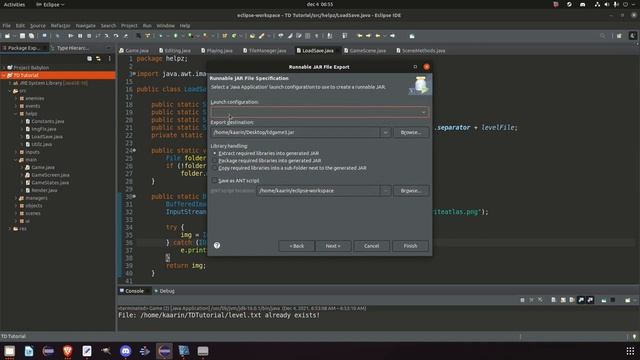This screenshot has height=360, width=640.
Task: Open Brave browser from the dock
Action: [68, 351]
